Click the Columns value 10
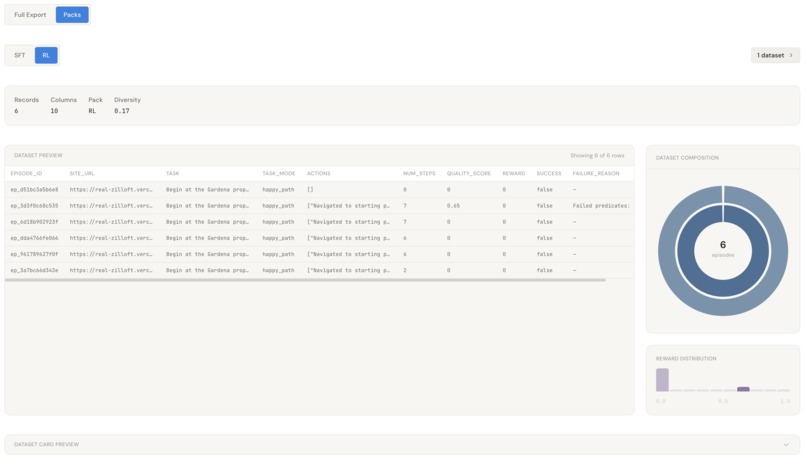The width and height of the screenshot is (806, 458). 54,111
